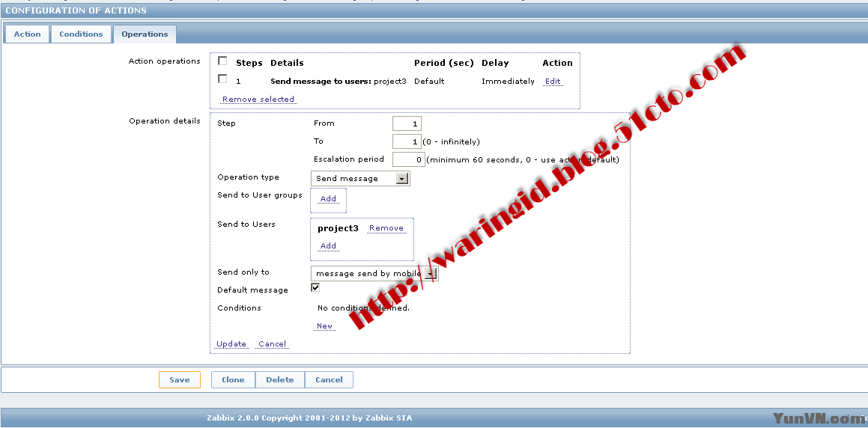Switch to the Action tab

click(x=27, y=34)
